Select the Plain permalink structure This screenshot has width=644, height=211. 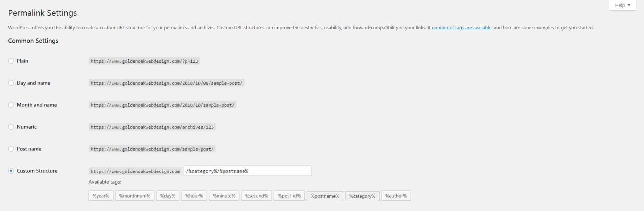11,61
